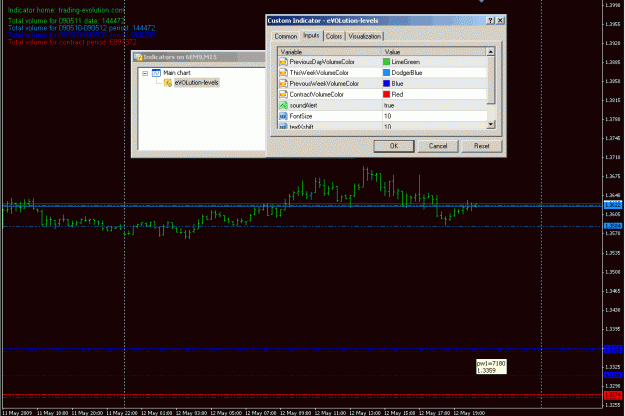Click the inputs list scroll-down arrow

[x=491, y=124]
